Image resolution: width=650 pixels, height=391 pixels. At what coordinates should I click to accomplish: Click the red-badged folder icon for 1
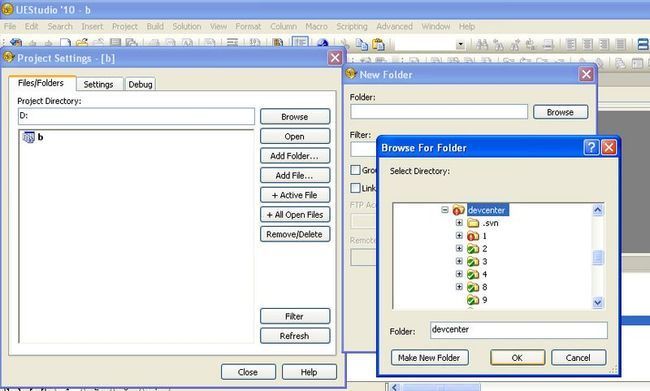pos(473,236)
